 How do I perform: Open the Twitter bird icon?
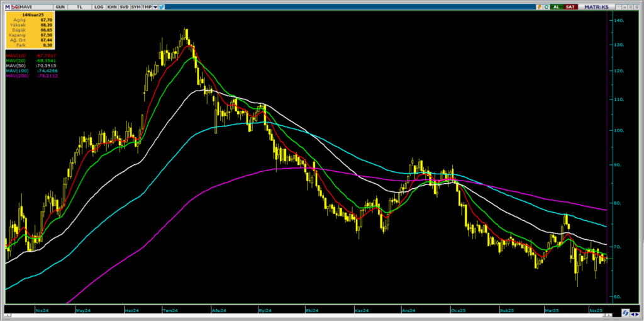click(162, 6)
